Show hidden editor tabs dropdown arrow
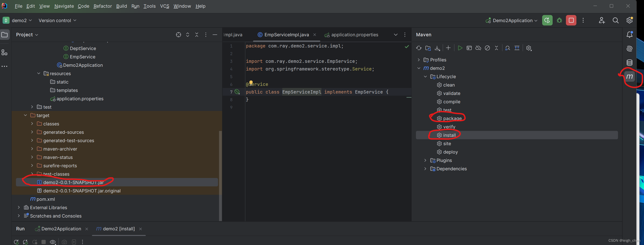 [x=396, y=35]
